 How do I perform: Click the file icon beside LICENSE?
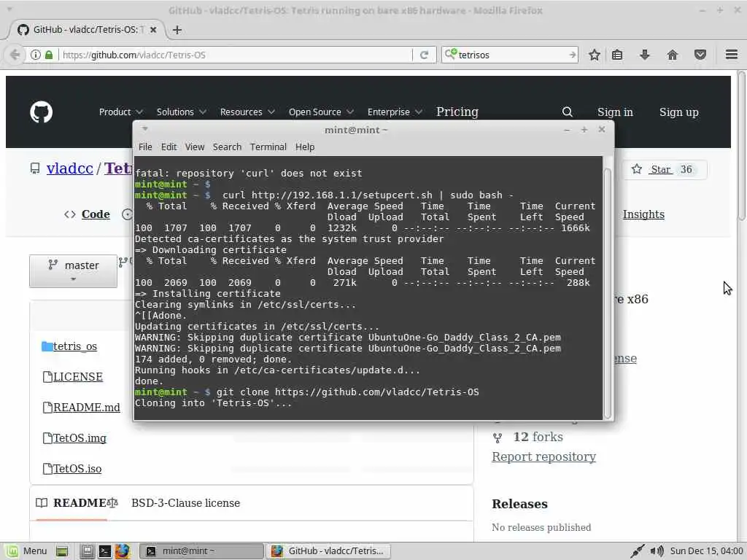point(47,377)
